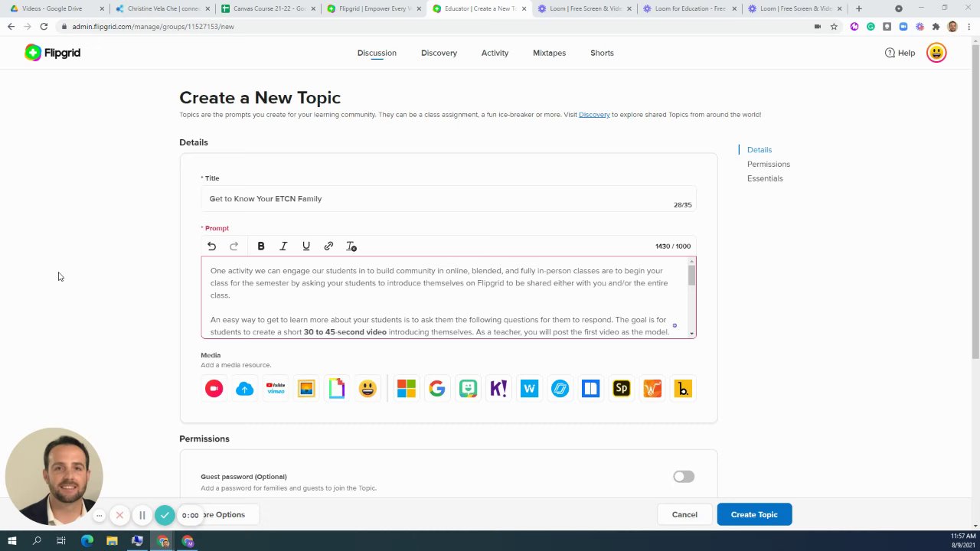Follow the Discovery link in description text
The image size is (980, 551).
(x=594, y=115)
